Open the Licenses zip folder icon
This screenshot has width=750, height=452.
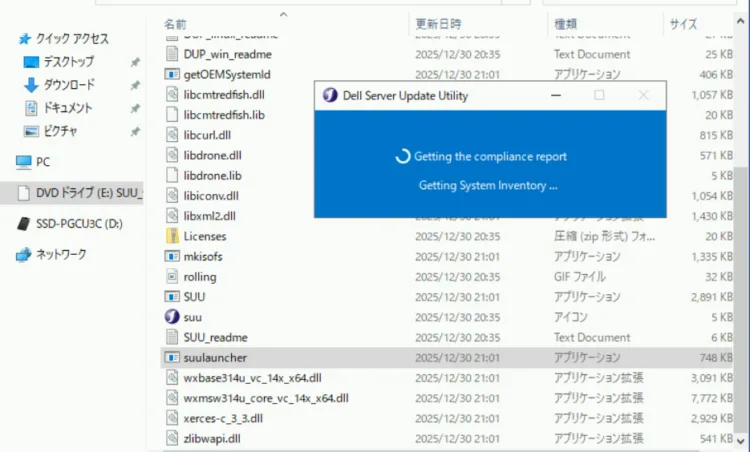[172, 236]
